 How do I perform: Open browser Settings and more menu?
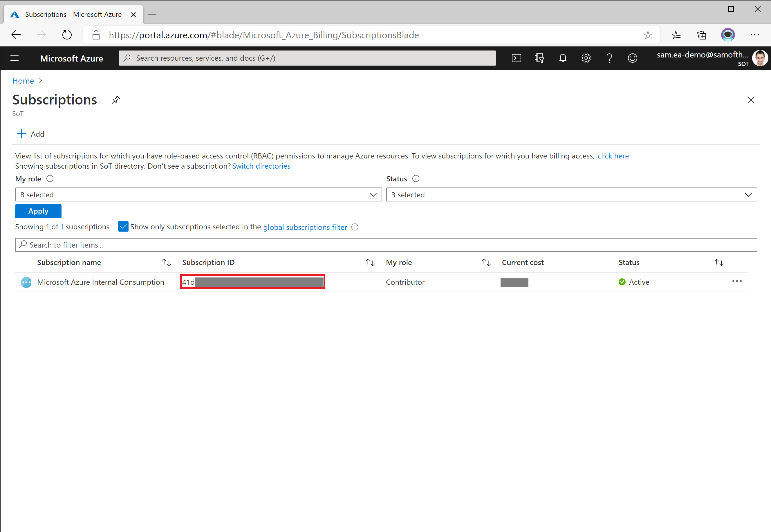coord(755,35)
